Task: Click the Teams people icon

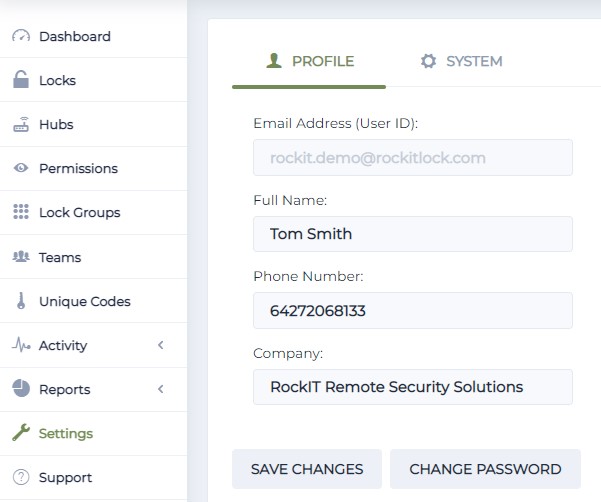Action: [21, 256]
